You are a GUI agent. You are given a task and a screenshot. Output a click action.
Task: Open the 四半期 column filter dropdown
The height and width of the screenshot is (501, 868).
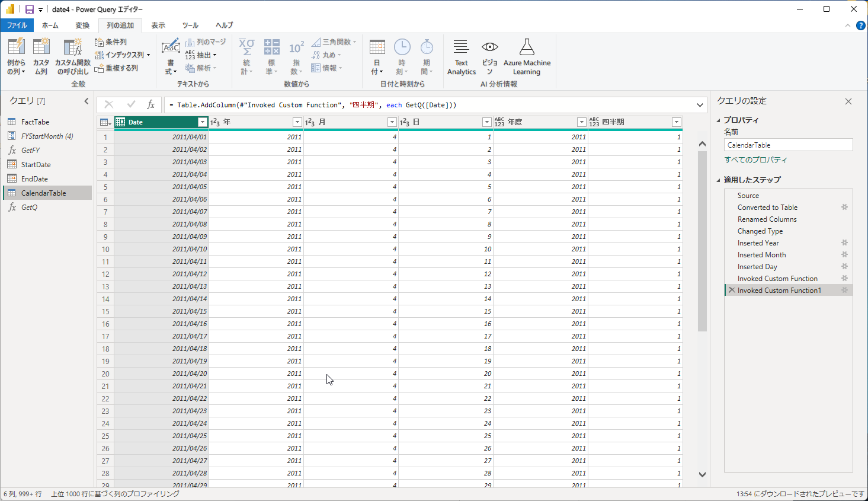(x=676, y=122)
